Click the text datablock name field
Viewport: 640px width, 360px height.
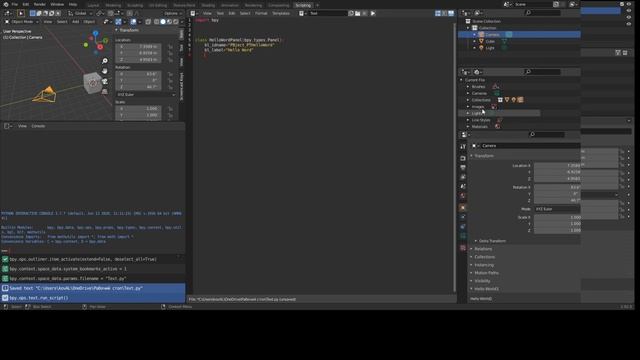pos(327,13)
